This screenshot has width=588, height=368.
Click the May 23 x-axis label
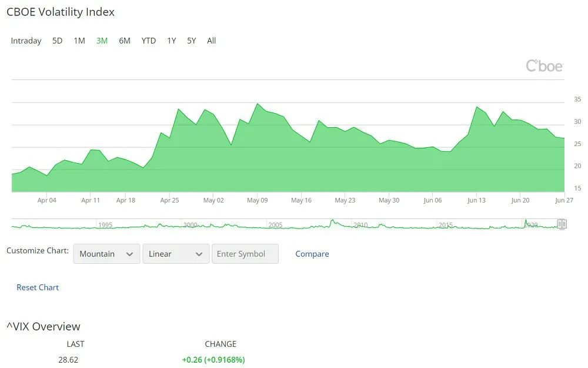point(345,200)
